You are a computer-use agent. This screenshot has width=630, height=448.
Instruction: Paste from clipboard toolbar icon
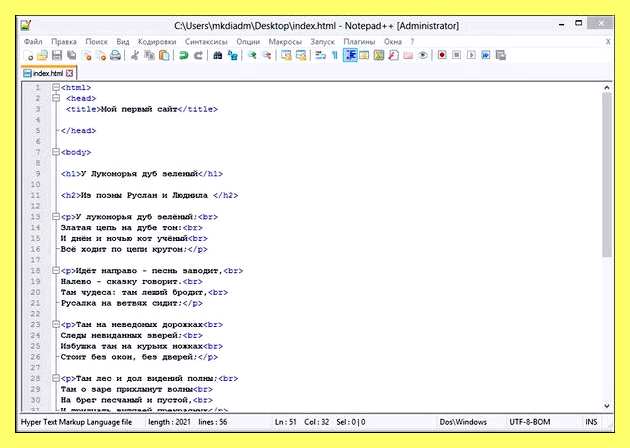(164, 55)
